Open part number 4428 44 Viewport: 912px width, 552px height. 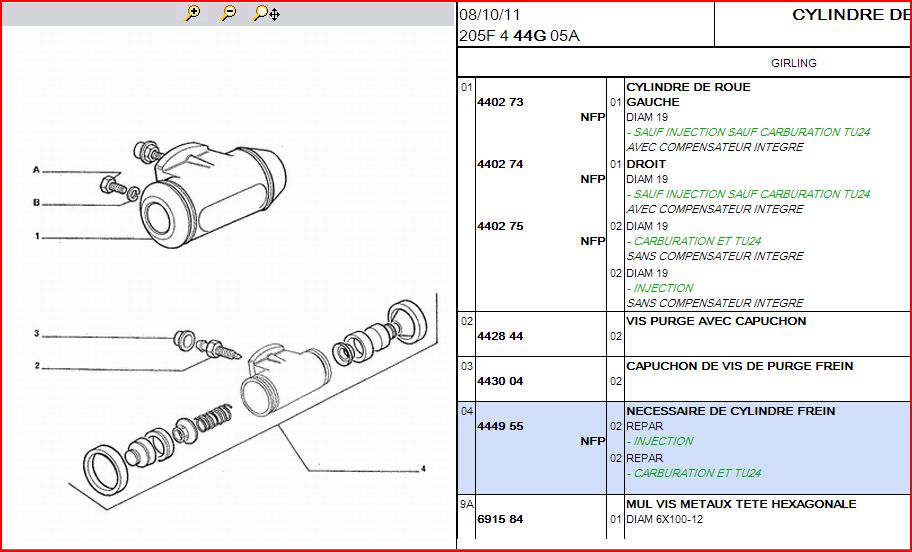500,336
